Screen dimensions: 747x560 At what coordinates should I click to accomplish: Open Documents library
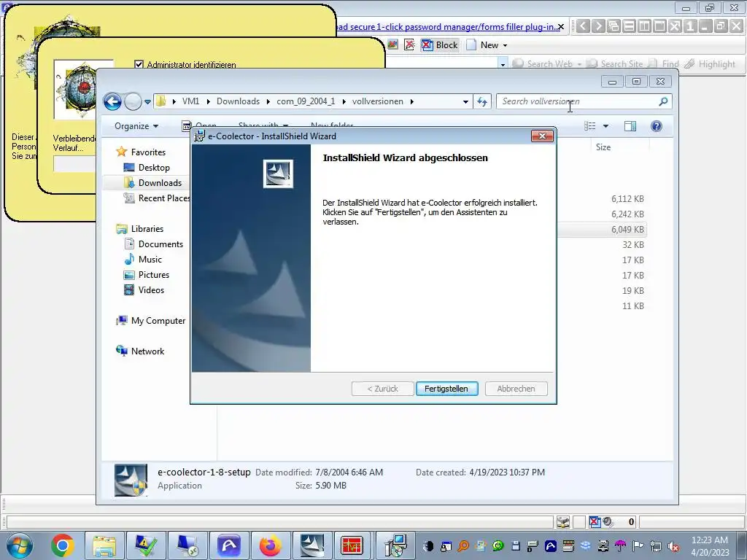coord(160,244)
